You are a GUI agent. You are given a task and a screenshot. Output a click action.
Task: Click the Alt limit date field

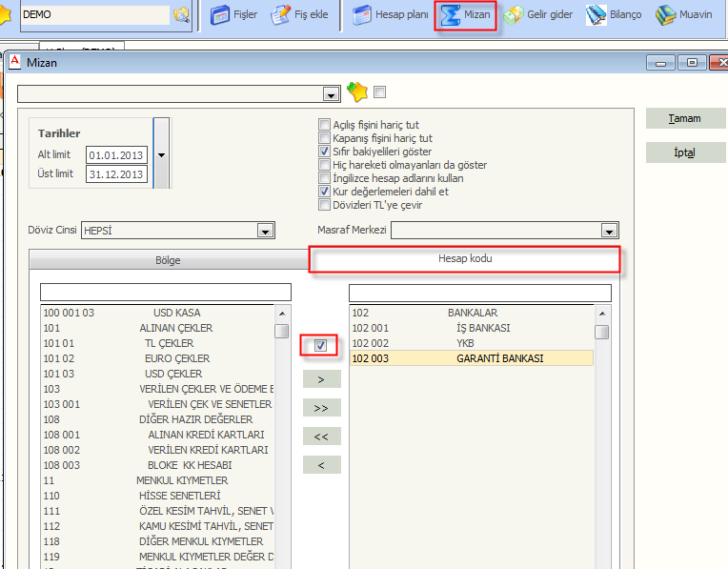[x=115, y=155]
